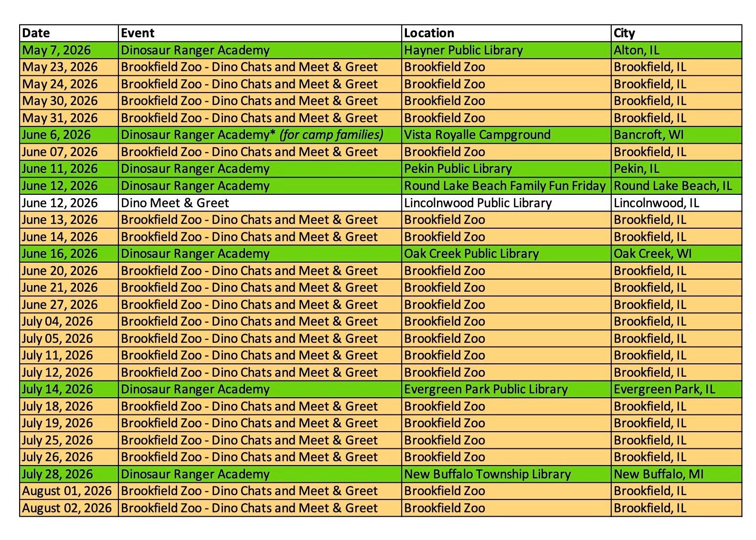The width and height of the screenshot is (756, 540).
Task: Select the Bancroft, WI city cell
Action: click(677, 135)
